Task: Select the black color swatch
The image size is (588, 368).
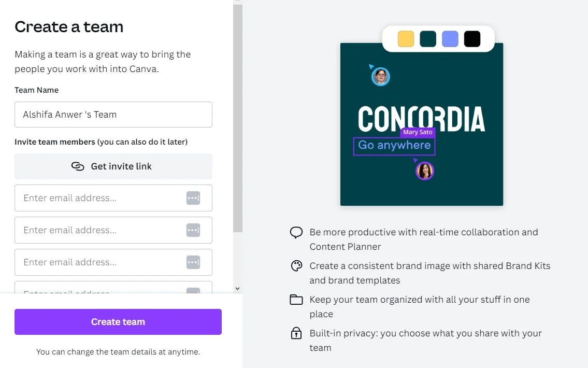Action: point(472,38)
